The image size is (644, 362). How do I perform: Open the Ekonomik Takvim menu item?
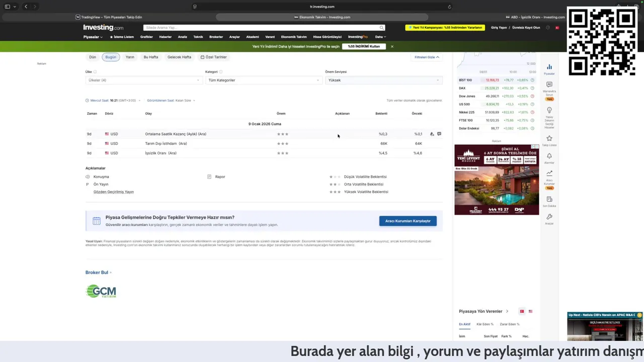pyautogui.click(x=294, y=37)
